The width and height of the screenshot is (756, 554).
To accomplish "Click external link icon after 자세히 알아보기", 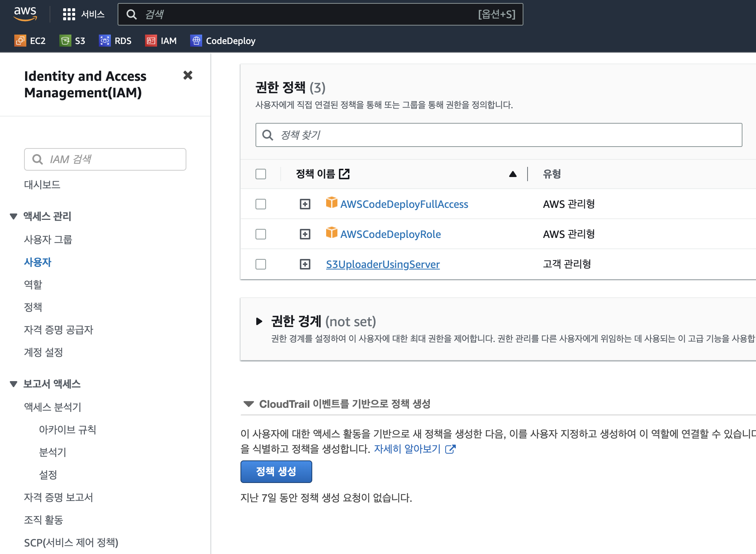I will click(x=450, y=449).
